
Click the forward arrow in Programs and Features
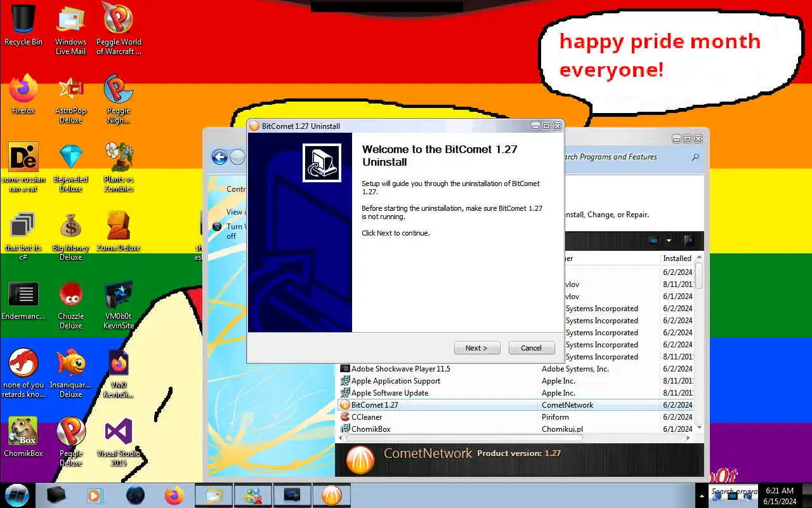tap(237, 157)
